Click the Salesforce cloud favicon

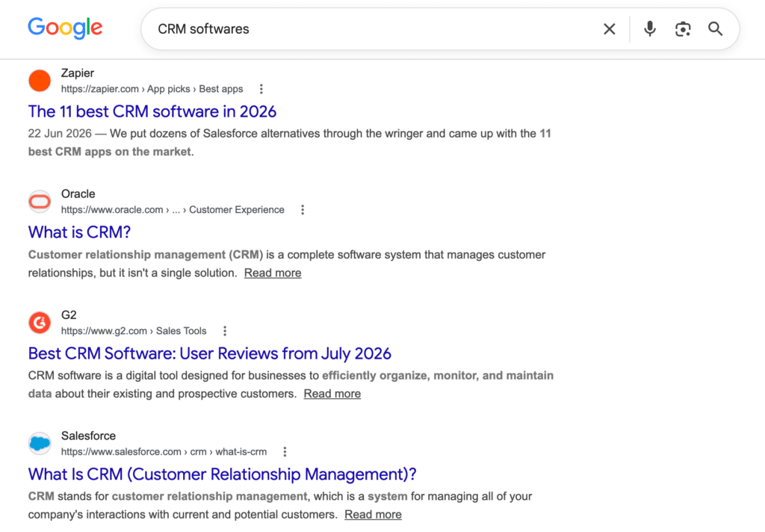(x=40, y=444)
